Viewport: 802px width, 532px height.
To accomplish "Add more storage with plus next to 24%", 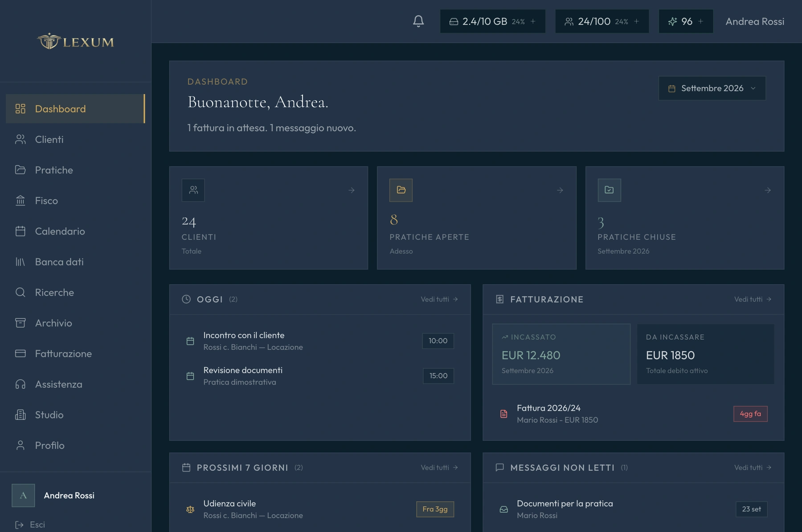I will click(533, 21).
